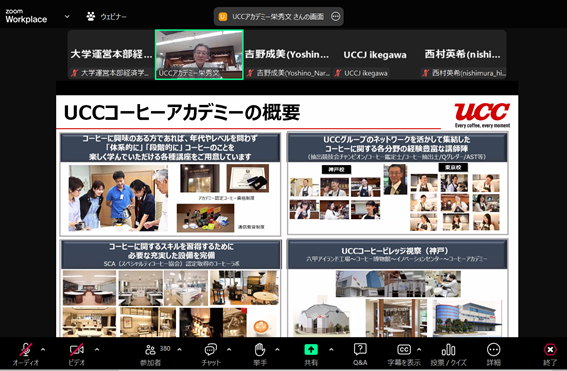Click the UCC logo on the slide

(482, 115)
